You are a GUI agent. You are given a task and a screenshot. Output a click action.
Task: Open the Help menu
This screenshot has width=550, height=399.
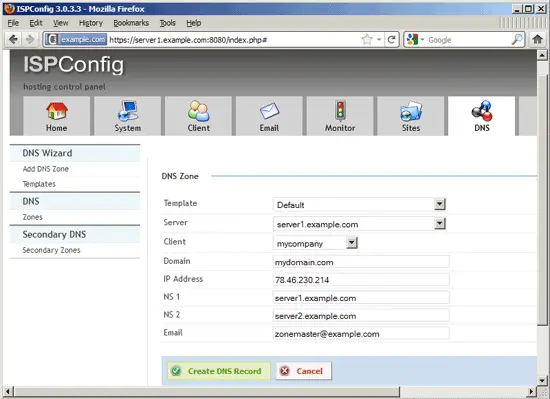(x=194, y=23)
